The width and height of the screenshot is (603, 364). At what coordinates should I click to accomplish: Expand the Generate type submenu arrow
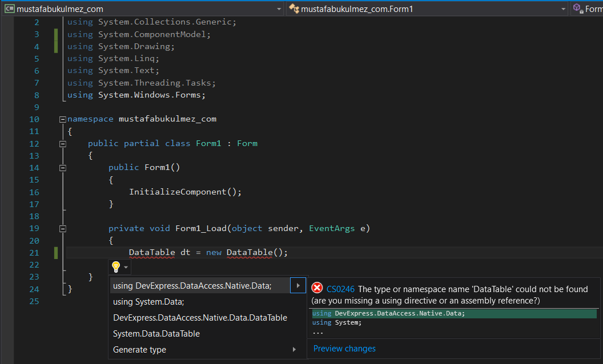pyautogui.click(x=294, y=349)
